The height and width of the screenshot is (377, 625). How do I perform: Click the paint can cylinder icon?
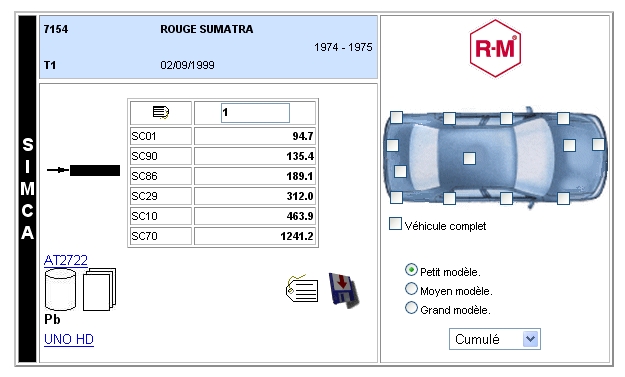[x=60, y=289]
